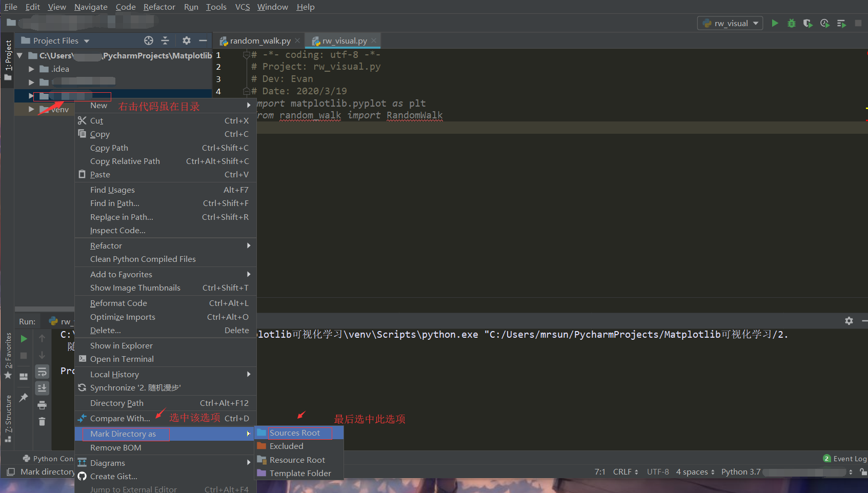868x493 pixels.
Task: Run rw_visual with the green play button
Action: pyautogui.click(x=775, y=23)
